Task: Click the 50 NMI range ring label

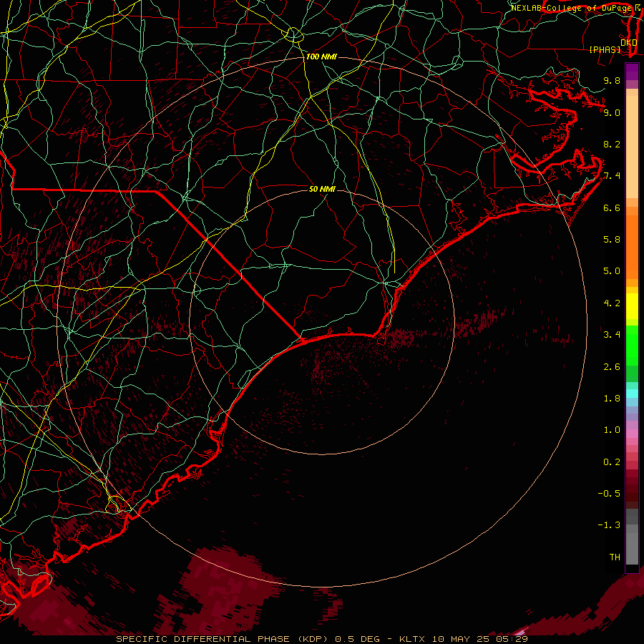Action: (322, 189)
